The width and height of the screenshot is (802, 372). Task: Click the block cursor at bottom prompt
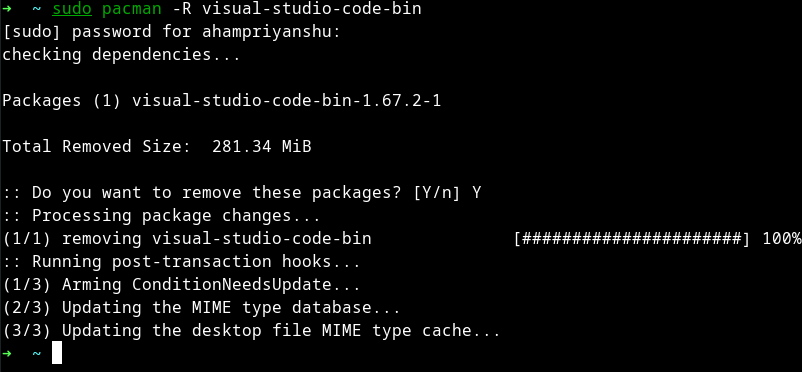(x=57, y=353)
